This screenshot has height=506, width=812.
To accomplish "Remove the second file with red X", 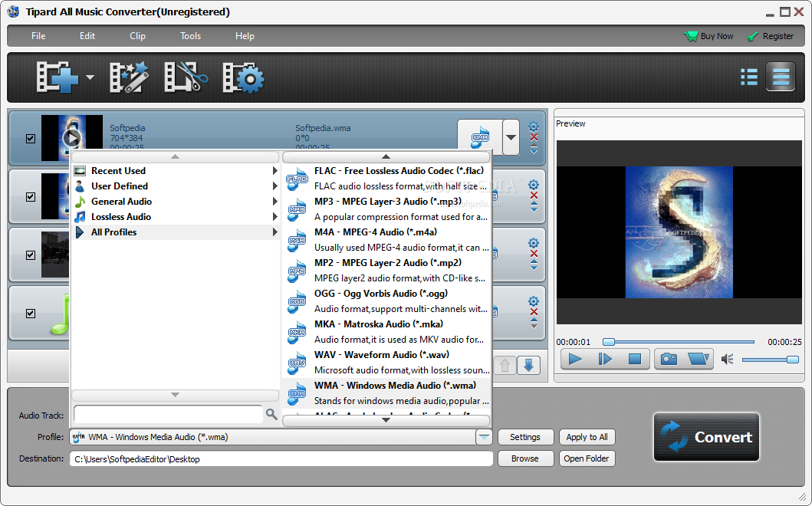I will (x=534, y=195).
